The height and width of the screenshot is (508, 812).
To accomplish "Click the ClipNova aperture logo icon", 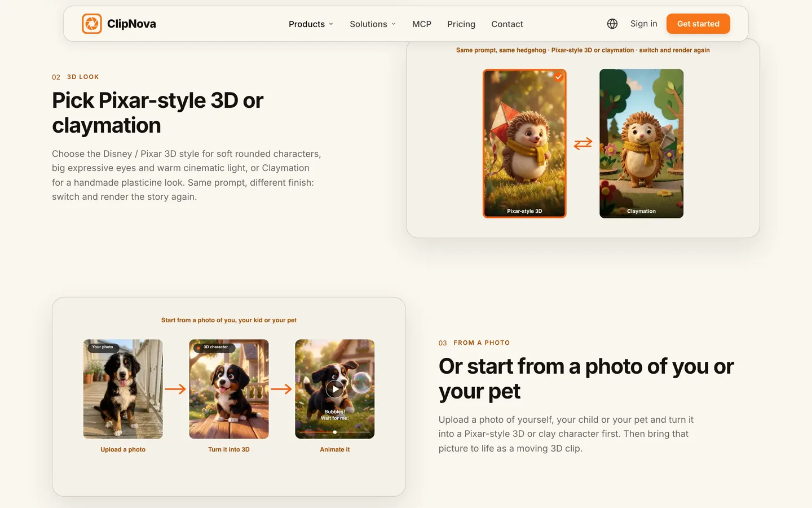I will [92, 24].
